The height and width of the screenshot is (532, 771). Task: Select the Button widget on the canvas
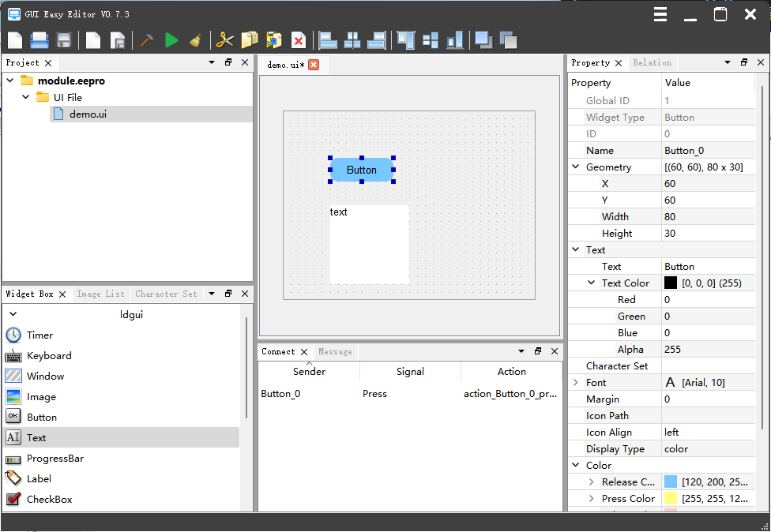pos(362,170)
